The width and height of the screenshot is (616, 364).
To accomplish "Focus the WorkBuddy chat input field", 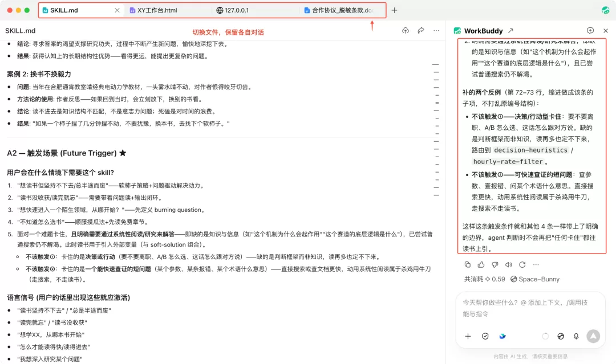I will pos(530,308).
